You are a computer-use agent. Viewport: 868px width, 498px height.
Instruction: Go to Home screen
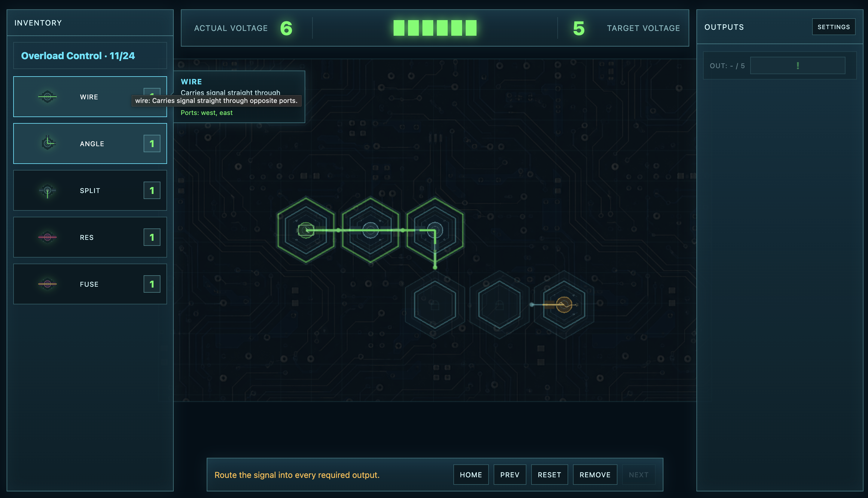(x=471, y=475)
